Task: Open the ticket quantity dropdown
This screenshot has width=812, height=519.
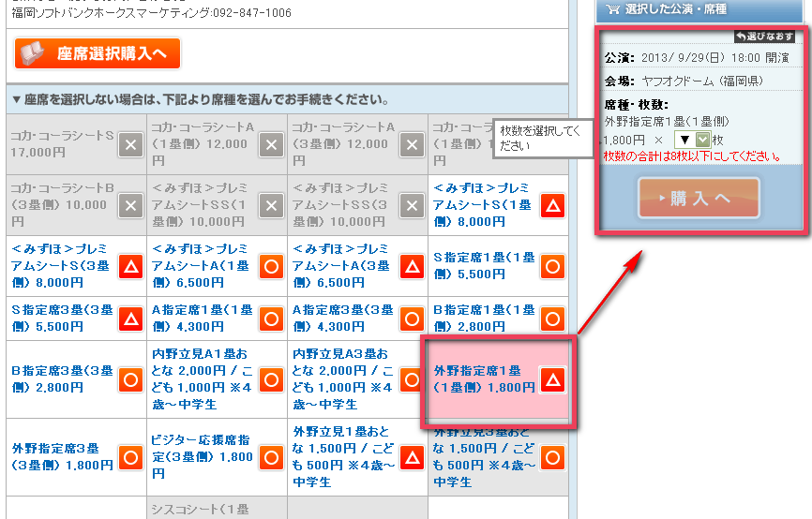Action: (691, 140)
